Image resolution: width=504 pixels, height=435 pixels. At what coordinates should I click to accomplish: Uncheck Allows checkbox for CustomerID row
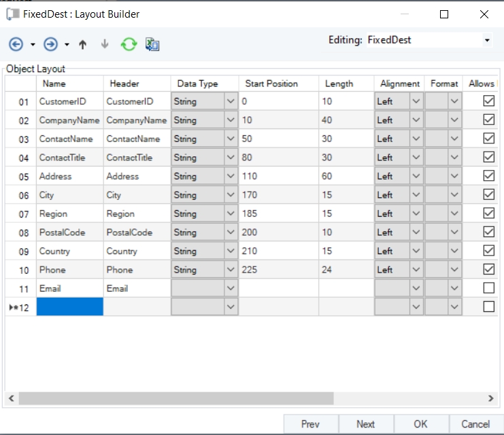488,101
